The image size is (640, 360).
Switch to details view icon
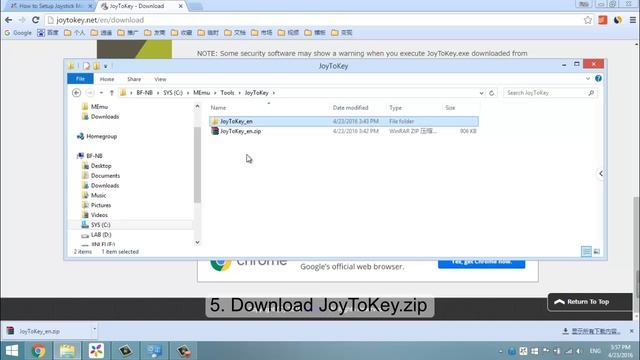586,251
